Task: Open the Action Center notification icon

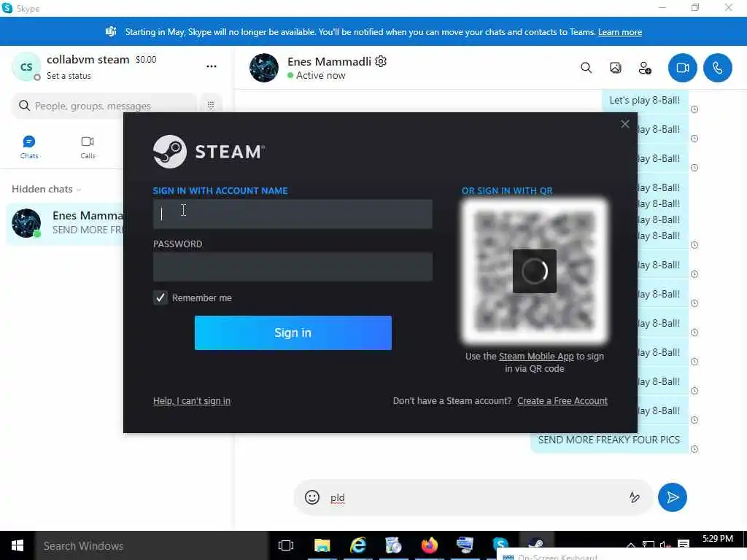Action: pyautogui.click(x=684, y=544)
